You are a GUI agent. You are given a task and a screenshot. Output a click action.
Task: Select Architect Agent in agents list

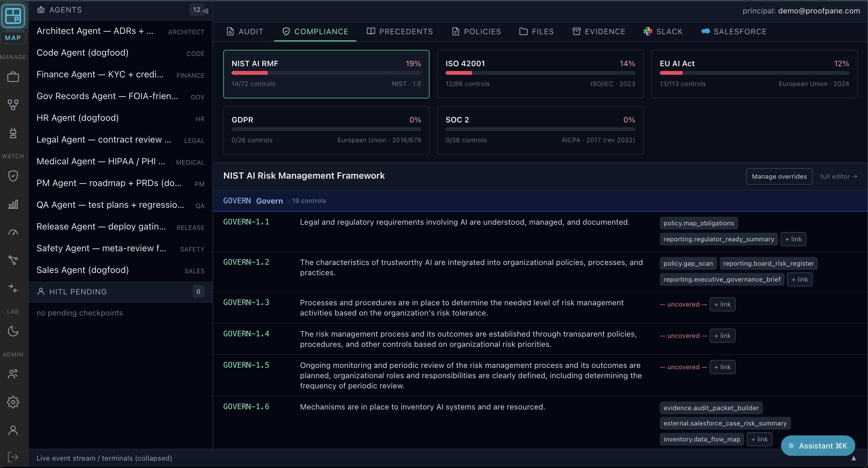coord(120,31)
